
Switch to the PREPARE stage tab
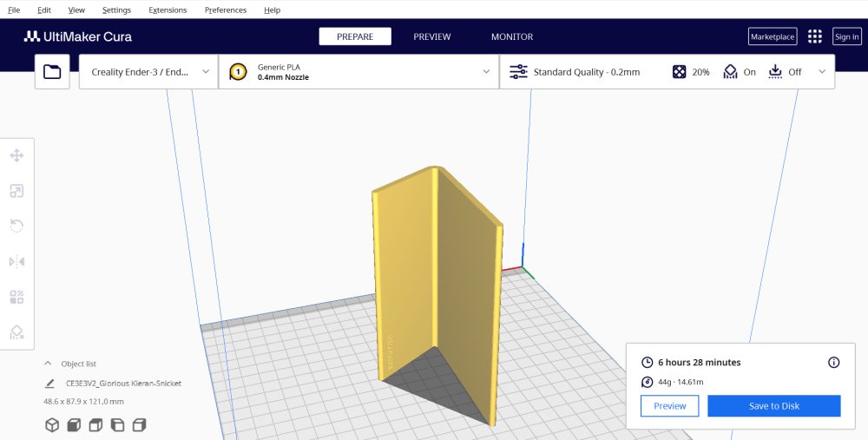[x=355, y=36]
